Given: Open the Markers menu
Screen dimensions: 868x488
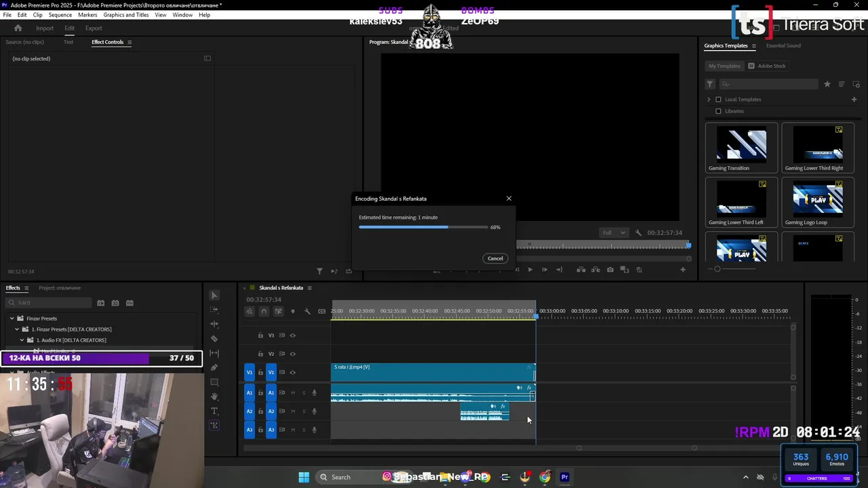Looking at the screenshot, I should pyautogui.click(x=87, y=15).
